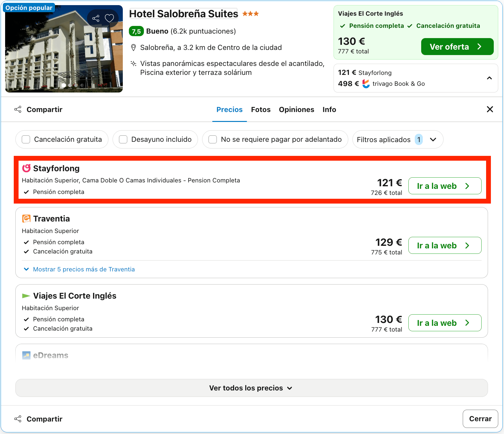
Task: Click the hotel photo thumbnail
Action: pyautogui.click(x=64, y=49)
